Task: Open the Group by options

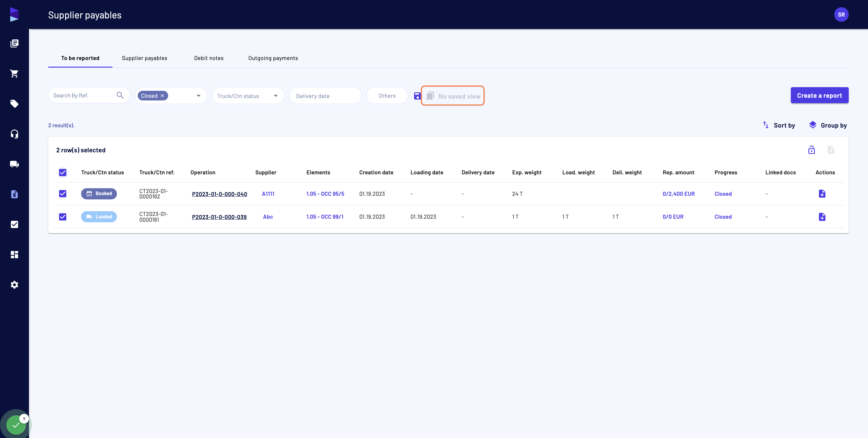Action: [828, 125]
